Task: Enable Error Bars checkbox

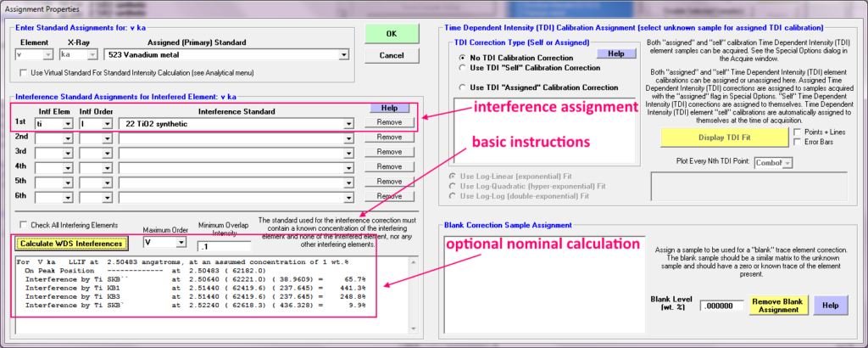Action: pos(797,141)
